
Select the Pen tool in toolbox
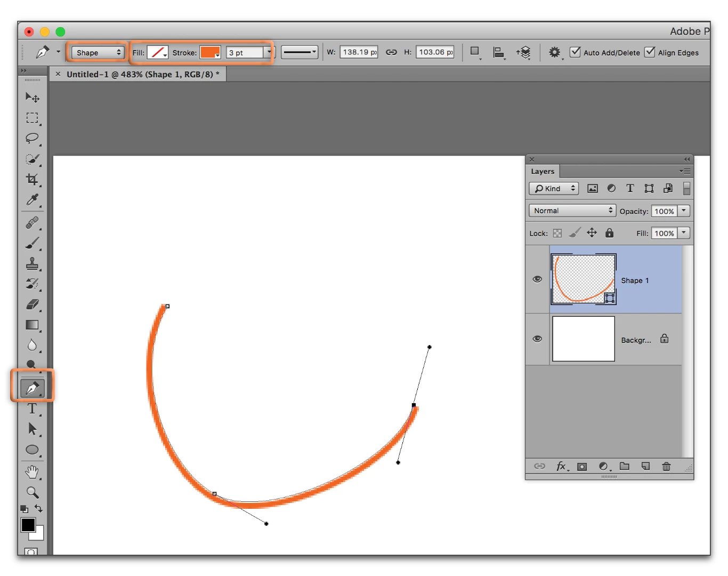click(x=32, y=388)
